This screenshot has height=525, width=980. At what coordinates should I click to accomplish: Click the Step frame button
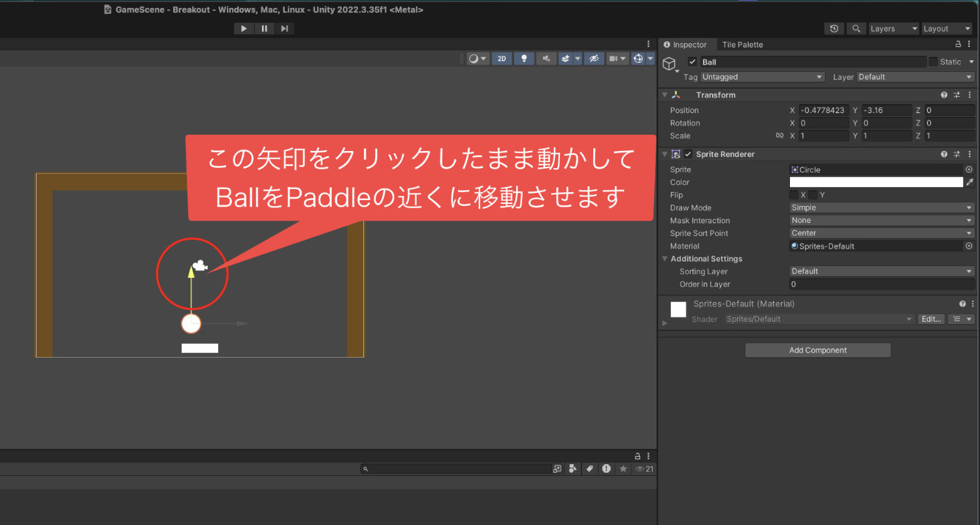(x=284, y=29)
